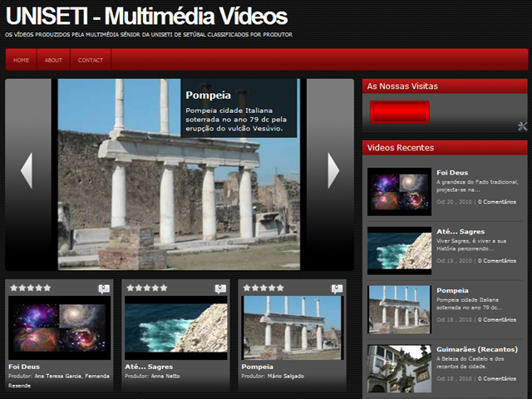532x399 pixels.
Task: Open 0 Comentários for Até... Sagres entry
Action: pos(497,261)
